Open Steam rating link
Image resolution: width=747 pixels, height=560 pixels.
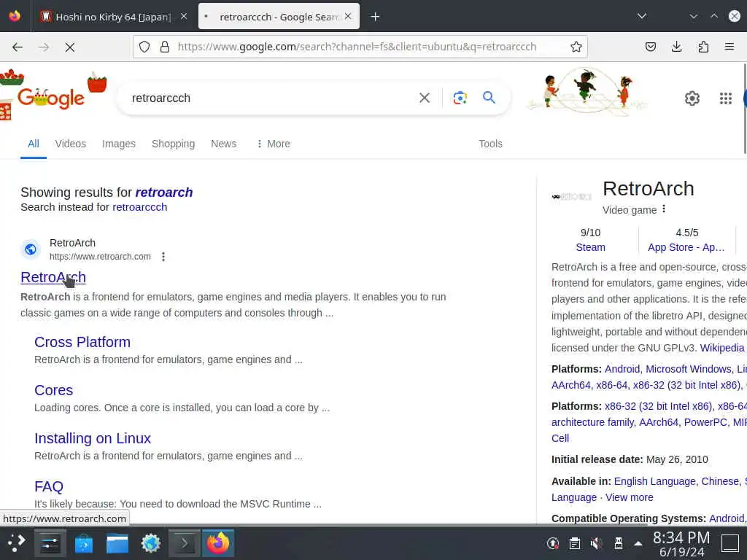590,247
